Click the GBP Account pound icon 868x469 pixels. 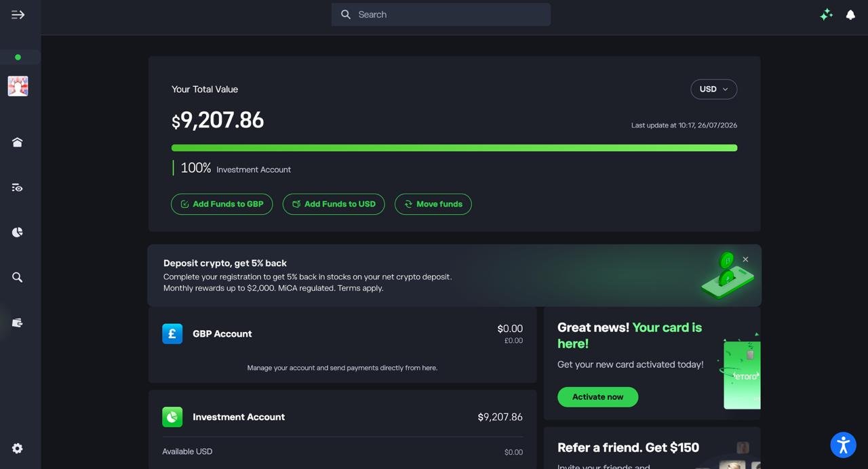(172, 333)
